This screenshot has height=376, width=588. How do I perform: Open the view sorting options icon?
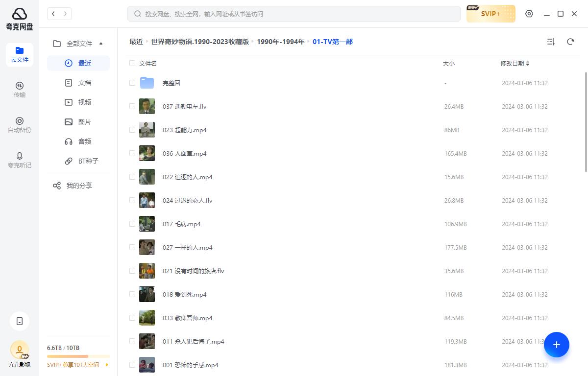pos(550,42)
